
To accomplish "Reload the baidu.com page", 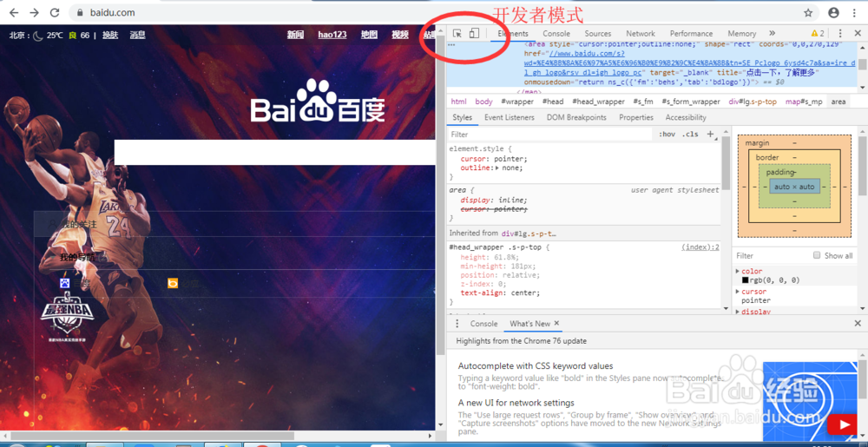I will pos(54,12).
